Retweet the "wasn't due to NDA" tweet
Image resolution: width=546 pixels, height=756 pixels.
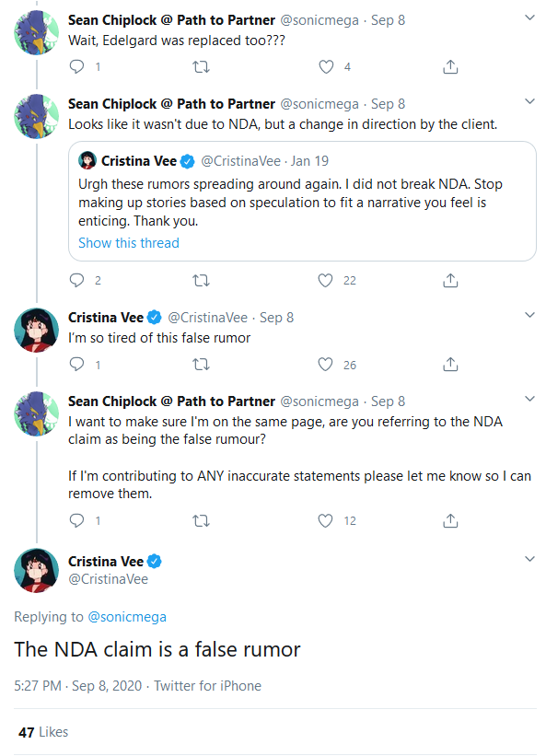click(201, 281)
